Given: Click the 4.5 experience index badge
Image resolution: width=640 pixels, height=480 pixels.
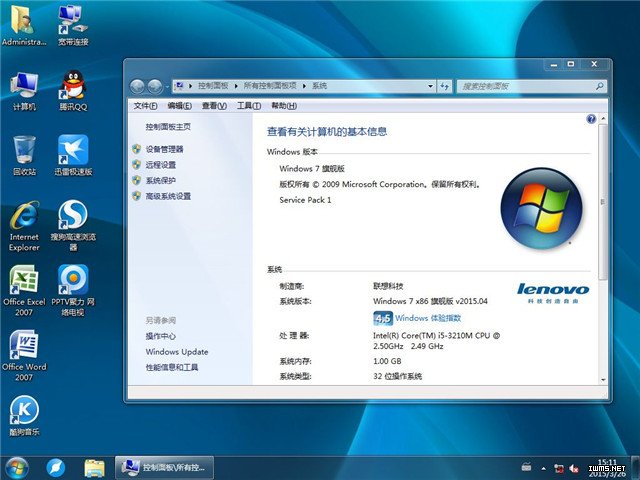Looking at the screenshot, I should [x=382, y=318].
